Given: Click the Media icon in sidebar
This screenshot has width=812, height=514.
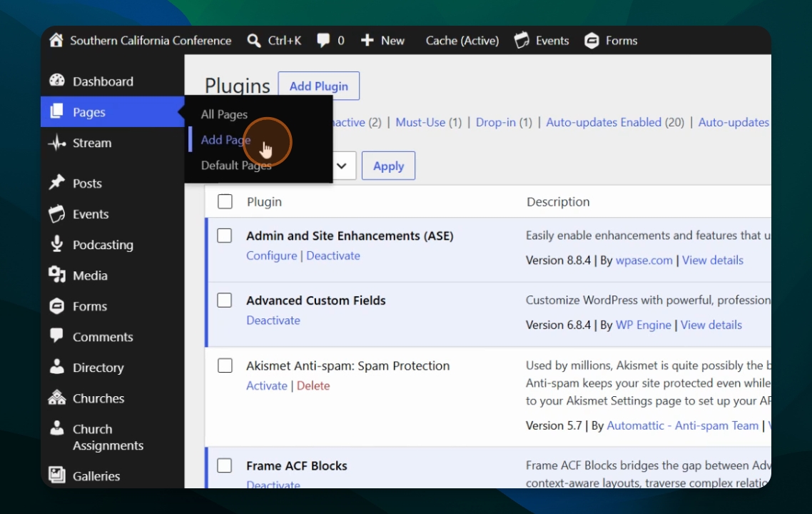Looking at the screenshot, I should pyautogui.click(x=57, y=275).
